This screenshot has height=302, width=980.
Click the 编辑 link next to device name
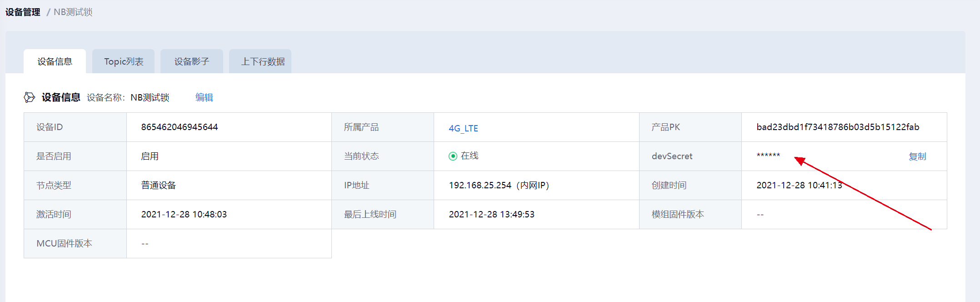204,97
